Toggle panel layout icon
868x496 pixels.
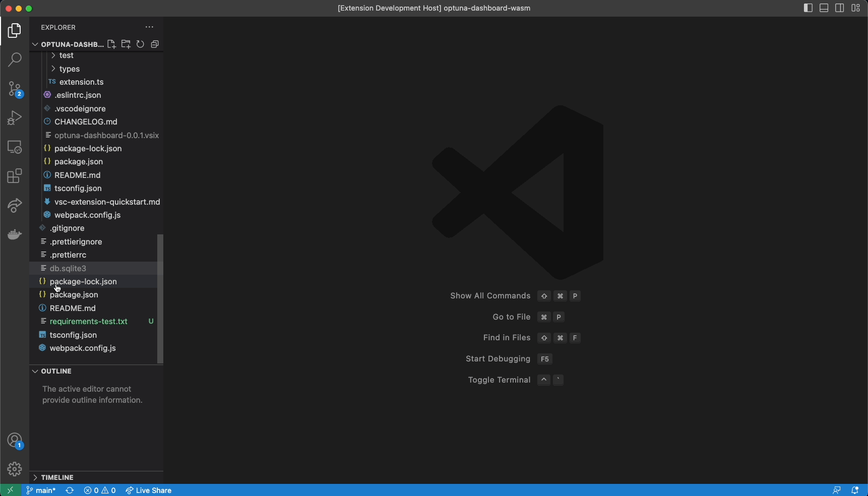point(824,8)
